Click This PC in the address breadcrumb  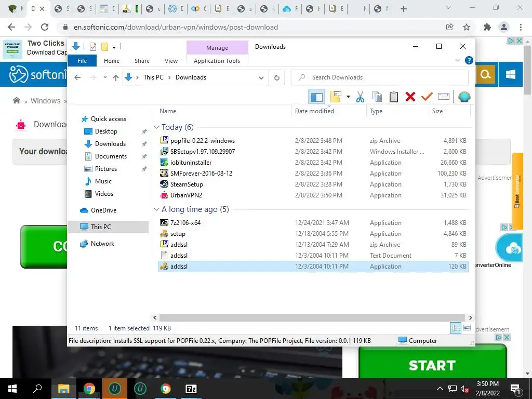point(153,77)
